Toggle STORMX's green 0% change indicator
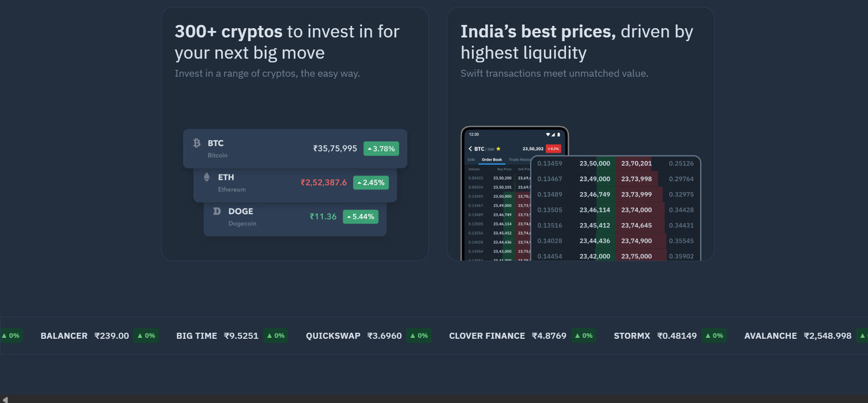Viewport: 868px width, 403px height. (x=714, y=336)
